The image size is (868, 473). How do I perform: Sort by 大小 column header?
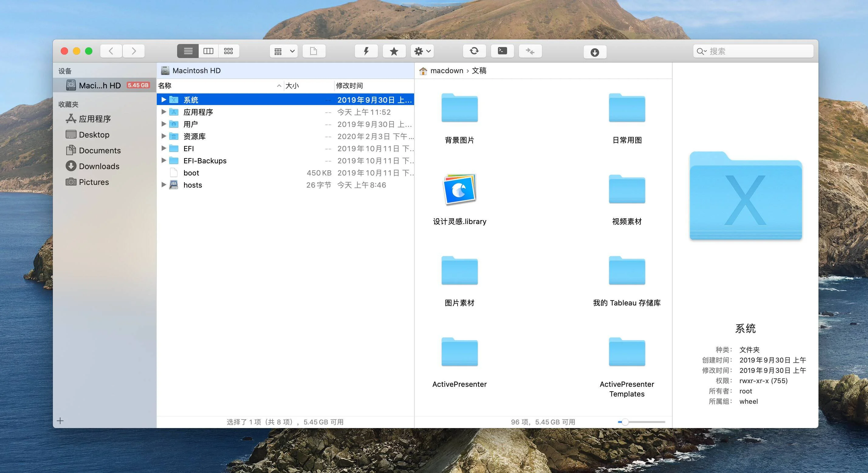(309, 86)
